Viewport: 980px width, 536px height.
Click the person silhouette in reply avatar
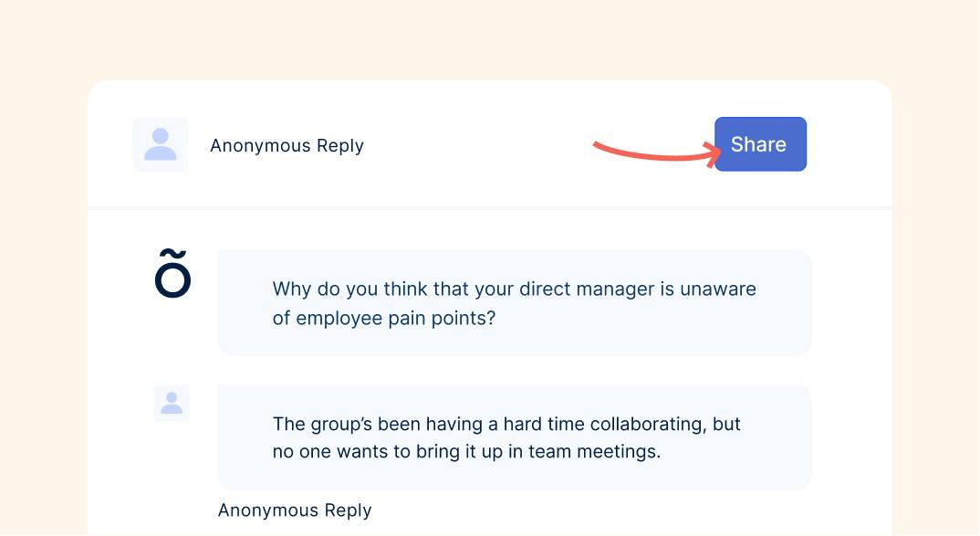[x=172, y=403]
